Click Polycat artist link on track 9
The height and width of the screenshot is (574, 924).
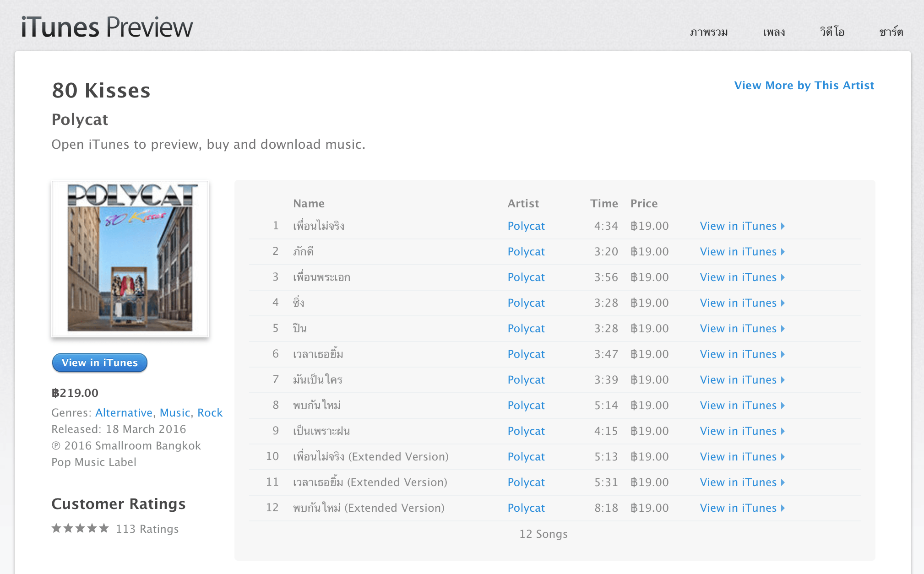point(526,431)
